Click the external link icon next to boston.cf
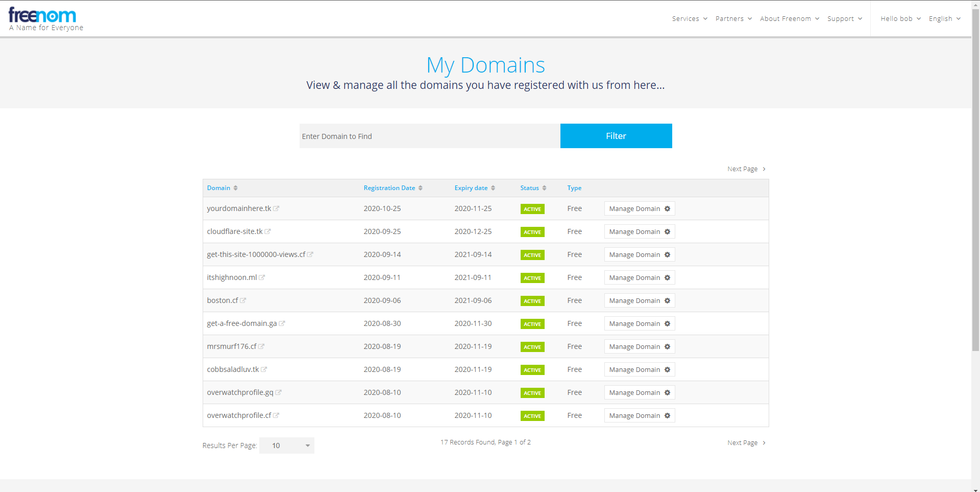 click(x=242, y=300)
